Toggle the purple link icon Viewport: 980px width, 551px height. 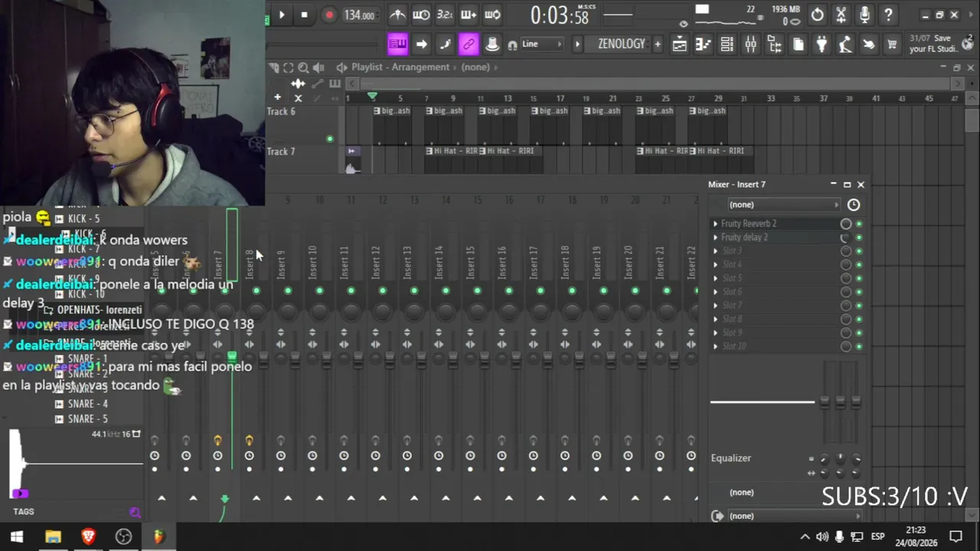click(469, 44)
